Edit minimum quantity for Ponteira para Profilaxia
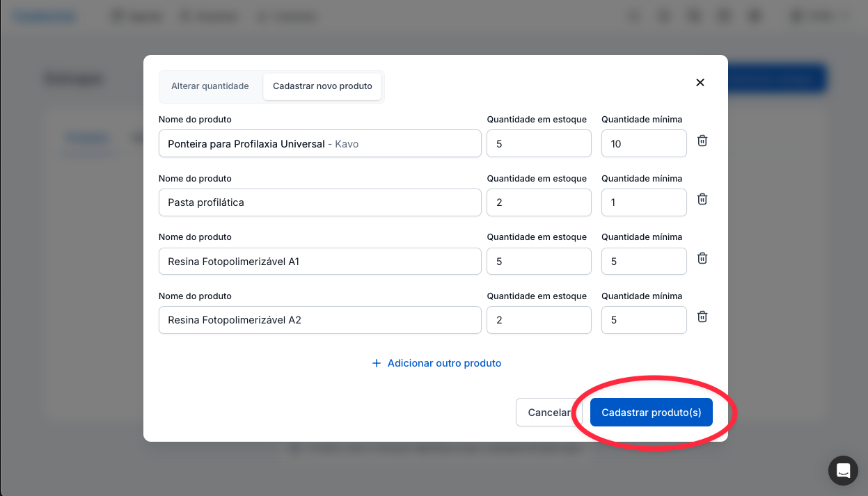Image resolution: width=868 pixels, height=496 pixels. pyautogui.click(x=643, y=144)
